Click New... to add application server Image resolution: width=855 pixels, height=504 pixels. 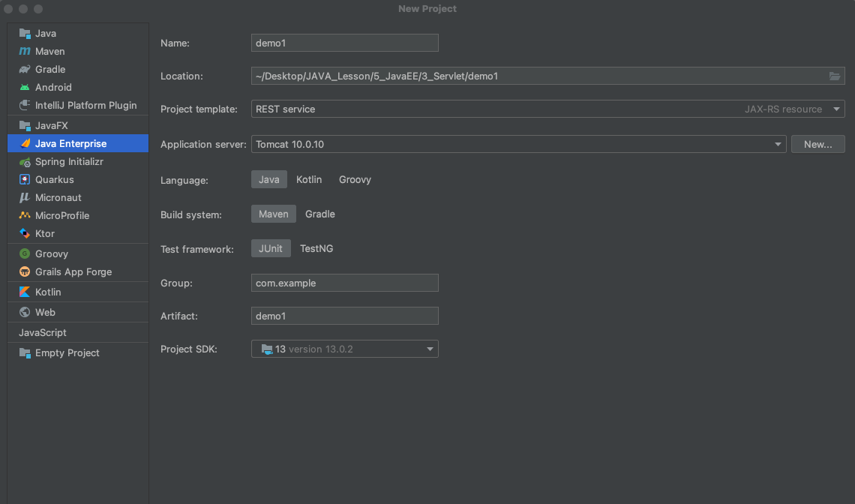pos(818,144)
